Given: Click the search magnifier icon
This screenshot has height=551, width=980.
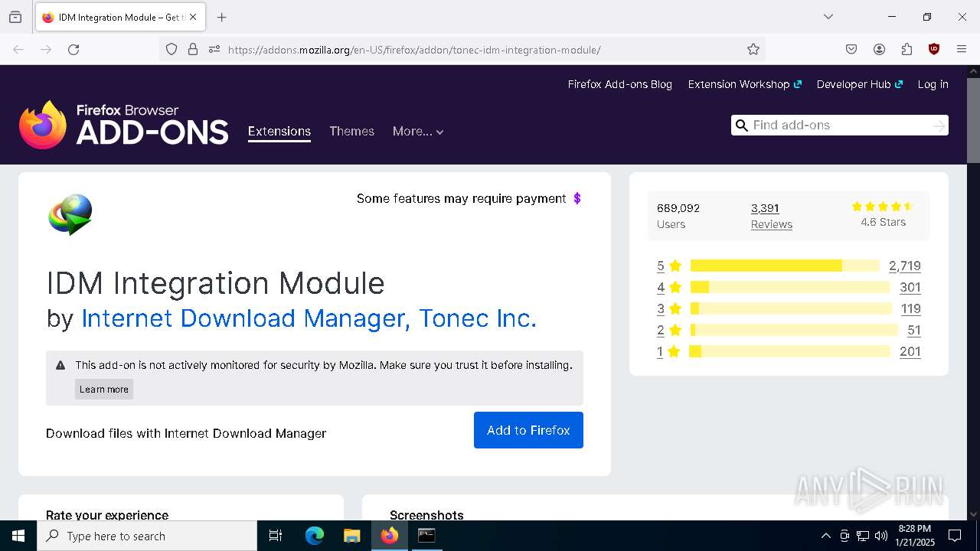Looking at the screenshot, I should tap(741, 126).
